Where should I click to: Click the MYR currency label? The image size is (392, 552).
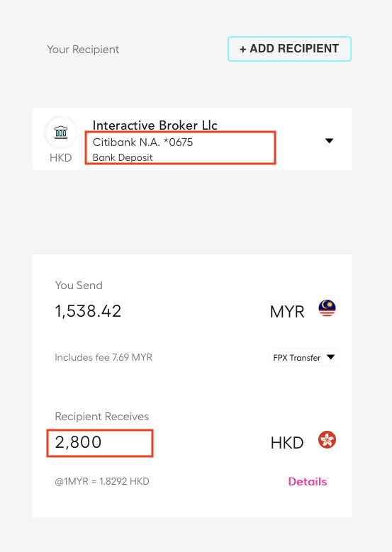click(287, 312)
